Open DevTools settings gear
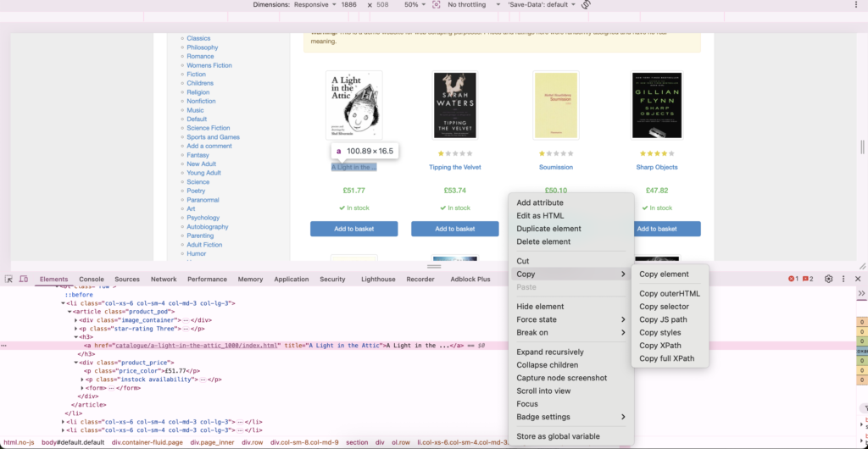The width and height of the screenshot is (868, 449). click(x=829, y=280)
